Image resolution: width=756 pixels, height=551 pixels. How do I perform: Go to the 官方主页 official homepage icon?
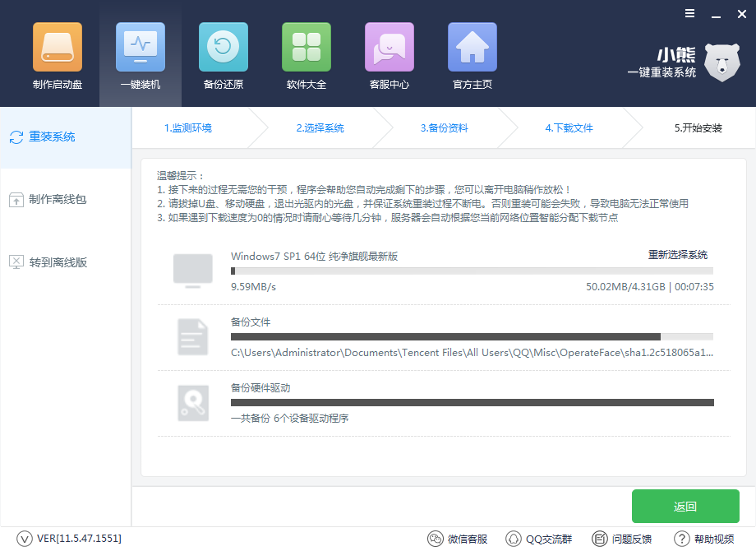[x=472, y=47]
